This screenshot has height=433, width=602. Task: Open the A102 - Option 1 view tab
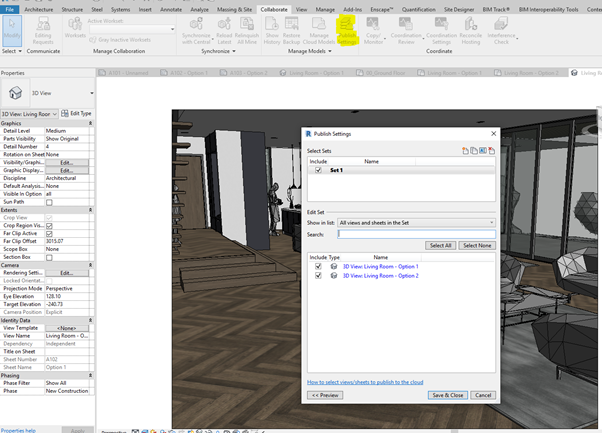click(x=184, y=73)
